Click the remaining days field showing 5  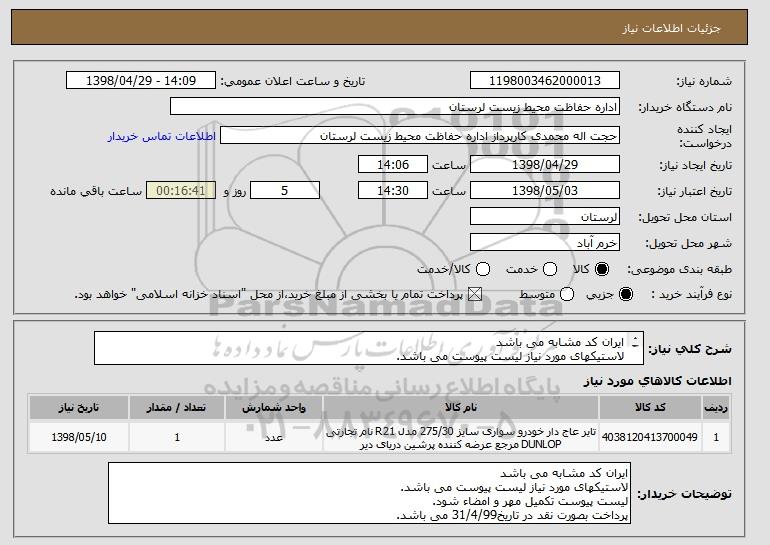[x=285, y=191]
